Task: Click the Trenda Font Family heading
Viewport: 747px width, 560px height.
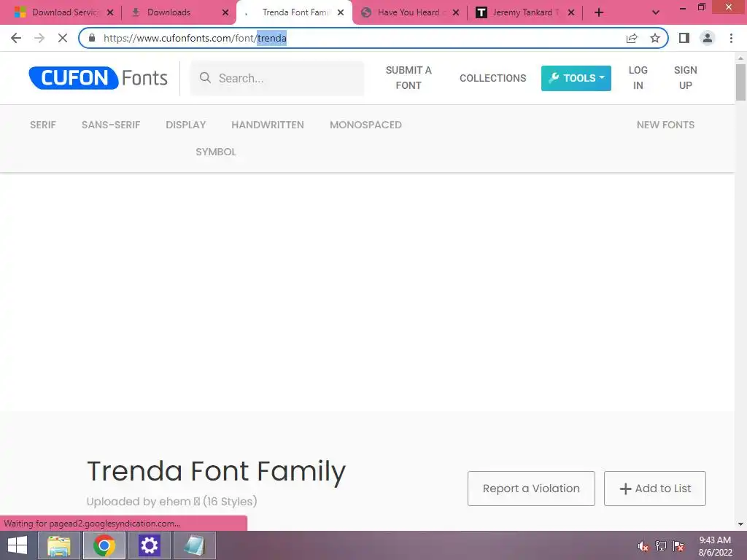Action: coord(216,472)
